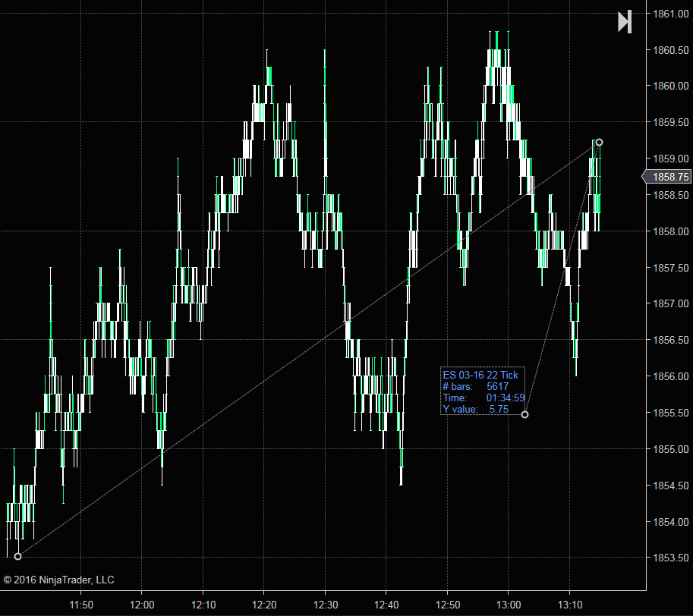Click the 1856.00 price axis label
693x616 pixels.
tap(670, 376)
